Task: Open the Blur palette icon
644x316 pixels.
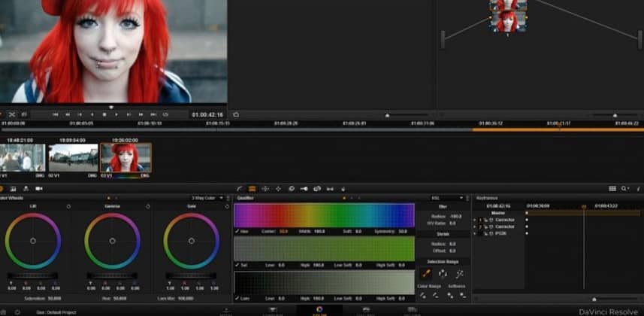Action: tap(292, 188)
